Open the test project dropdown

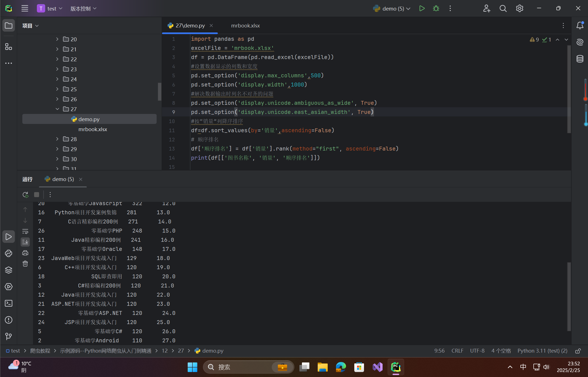[x=50, y=9]
